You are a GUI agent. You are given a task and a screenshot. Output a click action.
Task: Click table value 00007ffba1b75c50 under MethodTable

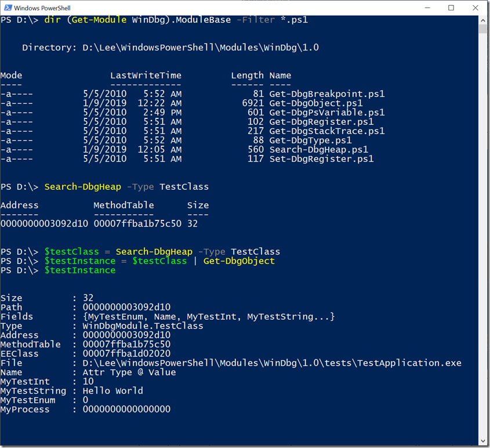point(137,223)
